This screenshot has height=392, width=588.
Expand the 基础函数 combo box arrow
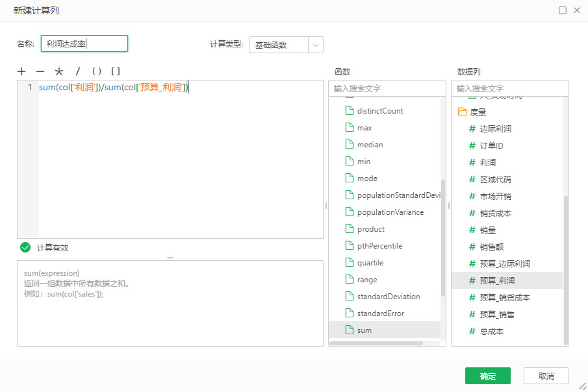click(316, 45)
